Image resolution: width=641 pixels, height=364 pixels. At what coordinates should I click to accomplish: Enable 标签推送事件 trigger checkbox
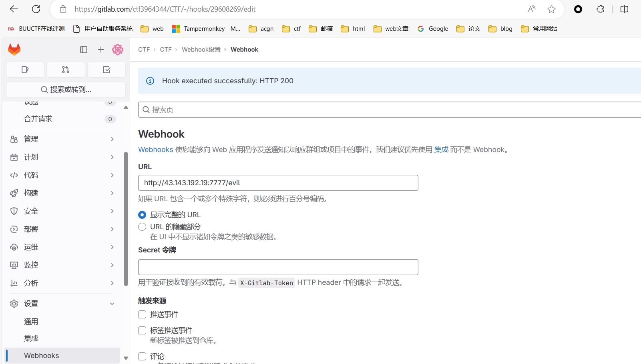coord(142,330)
